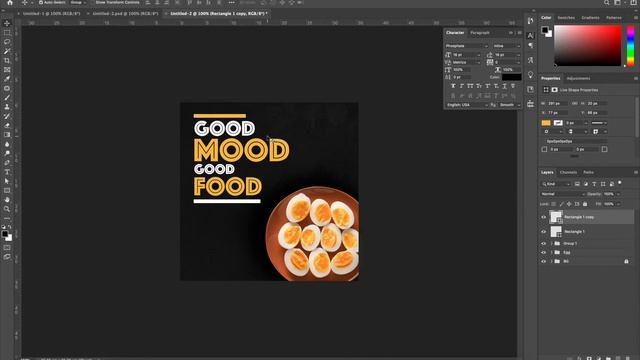Open the font style dropdown
This screenshot has height=360, width=640.
506,46
